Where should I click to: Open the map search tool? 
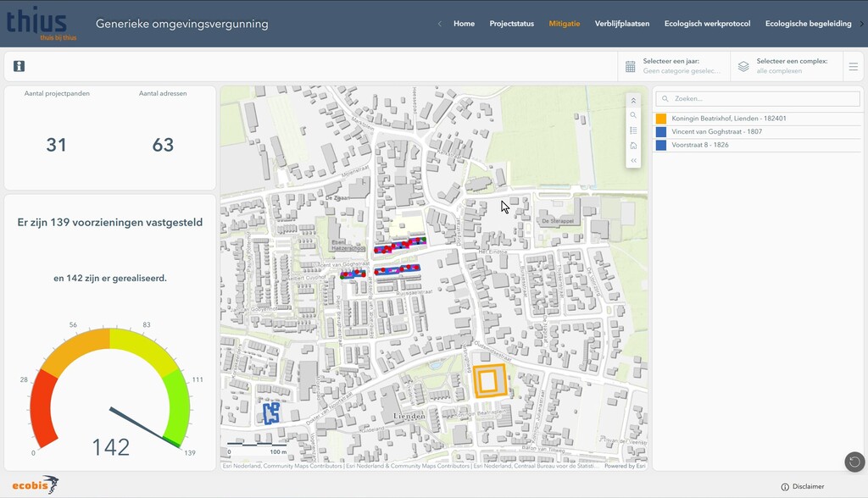(x=633, y=116)
